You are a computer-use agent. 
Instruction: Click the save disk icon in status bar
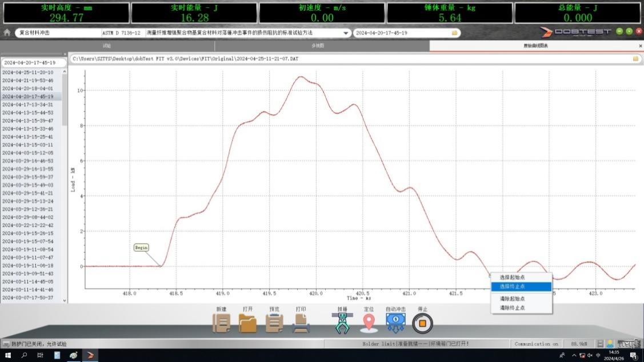click(x=600, y=344)
